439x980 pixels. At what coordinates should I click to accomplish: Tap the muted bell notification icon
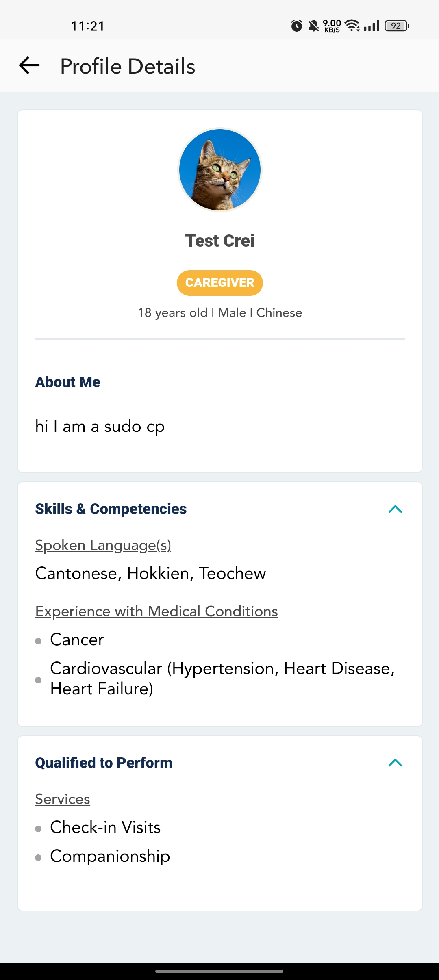pos(313,26)
